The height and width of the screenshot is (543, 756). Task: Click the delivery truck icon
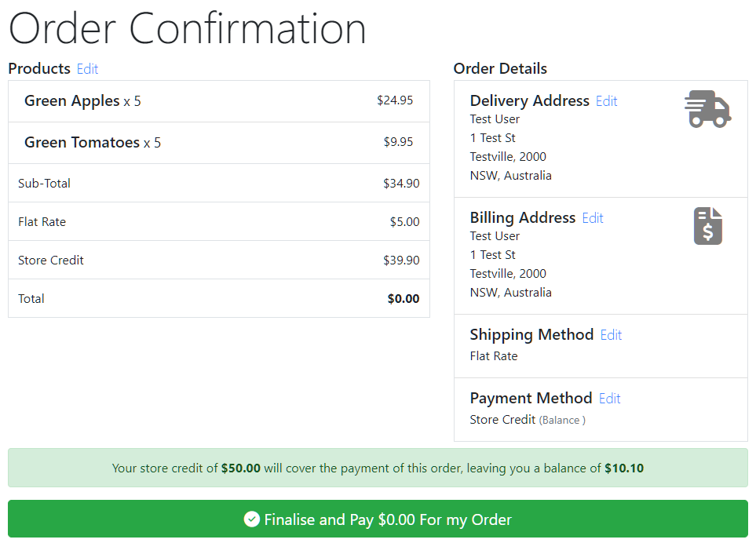point(708,109)
